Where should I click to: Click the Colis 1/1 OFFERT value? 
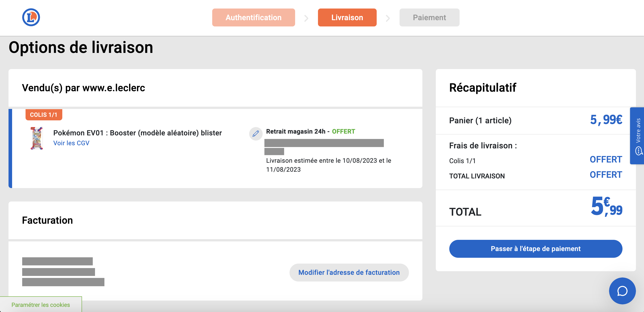(x=606, y=160)
